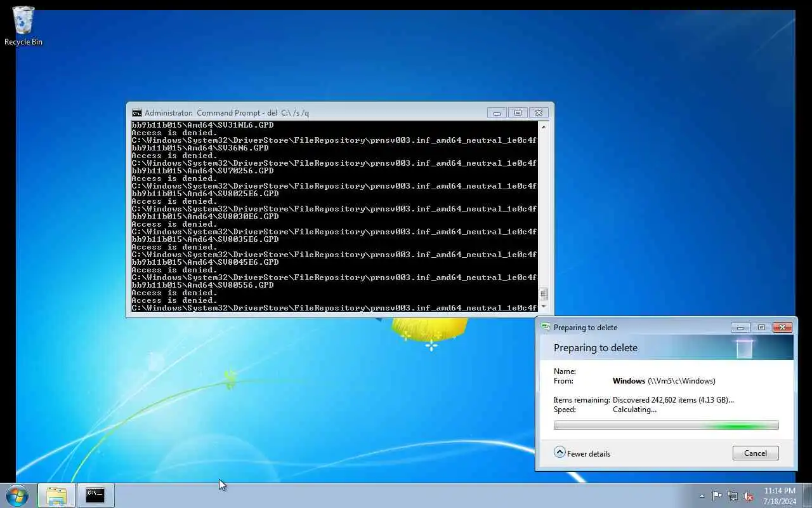Screen dimensions: 812x508
Task: Click the Command Prompt scrollbar up arrow
Action: (x=543, y=126)
